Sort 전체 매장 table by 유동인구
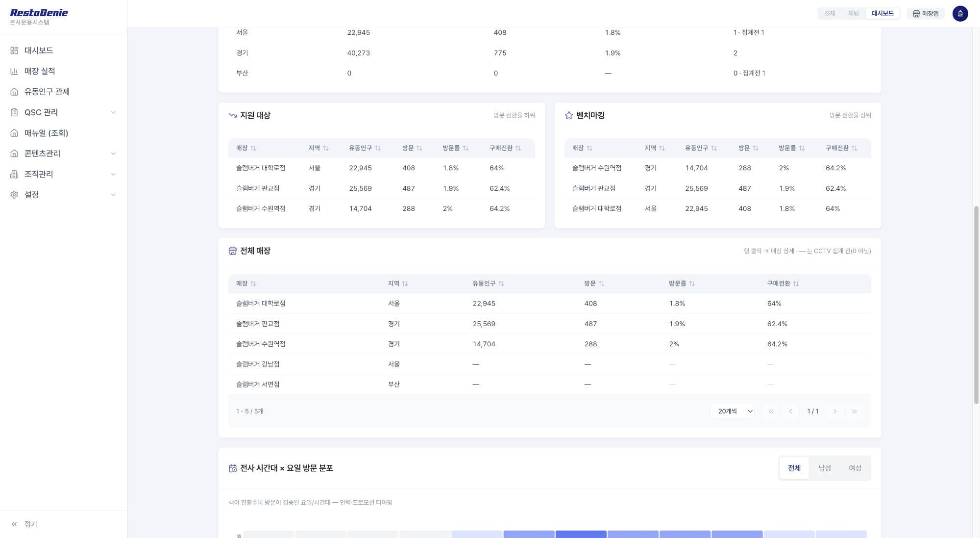This screenshot has width=980, height=538. (488, 283)
